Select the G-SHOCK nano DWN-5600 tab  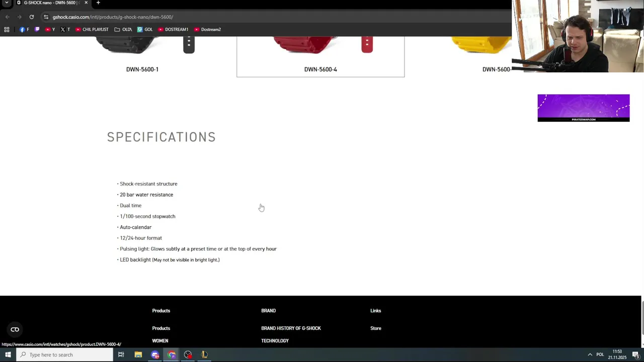click(x=50, y=3)
